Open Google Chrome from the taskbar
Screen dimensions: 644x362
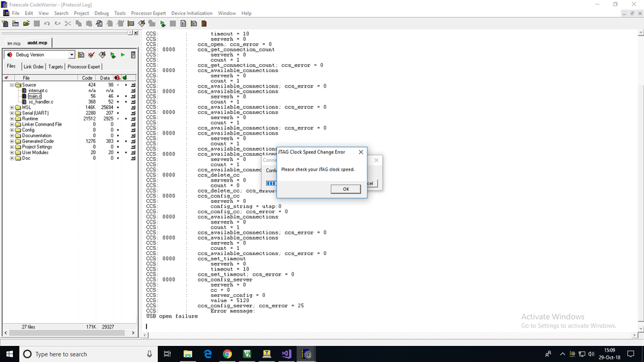tap(227, 354)
